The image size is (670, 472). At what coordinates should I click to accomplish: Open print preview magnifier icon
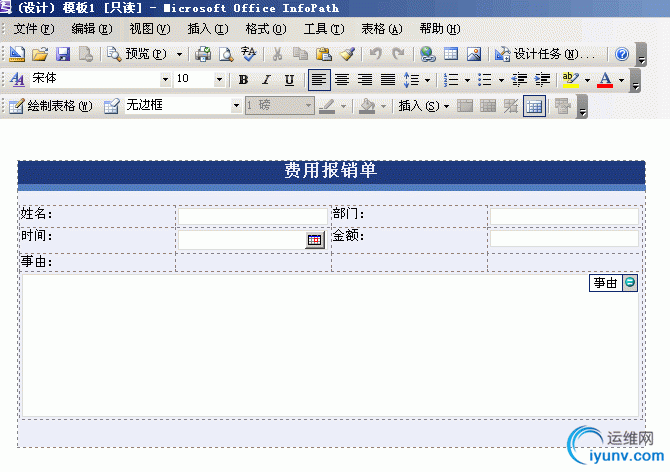[226, 54]
